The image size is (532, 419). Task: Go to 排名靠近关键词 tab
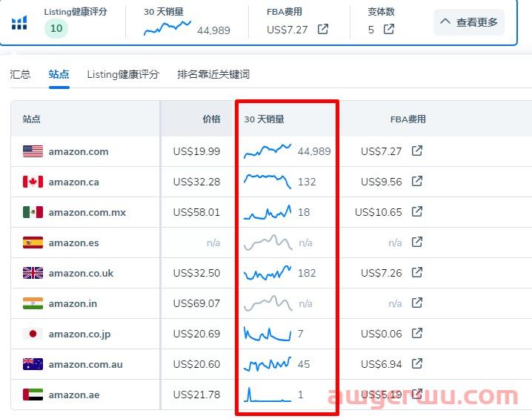coord(213,74)
